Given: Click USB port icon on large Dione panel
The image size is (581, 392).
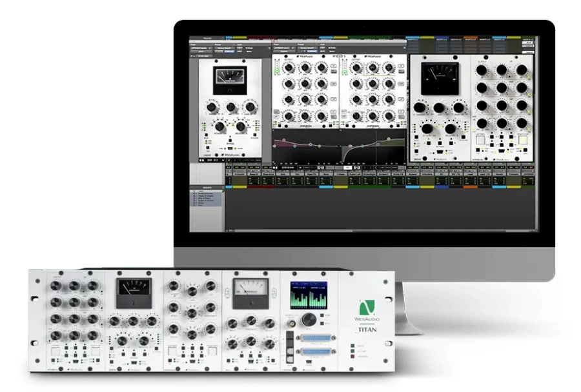Looking at the screenshot, I should click(x=440, y=152).
